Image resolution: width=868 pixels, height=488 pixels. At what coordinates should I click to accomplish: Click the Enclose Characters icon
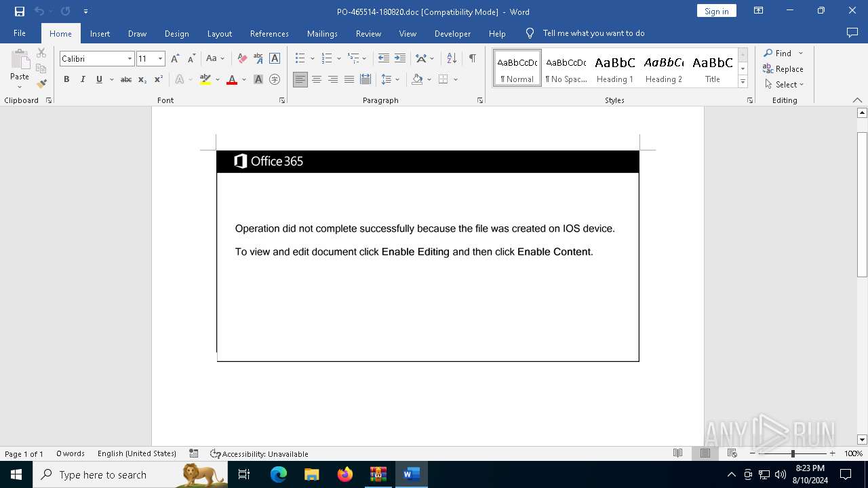(x=275, y=79)
